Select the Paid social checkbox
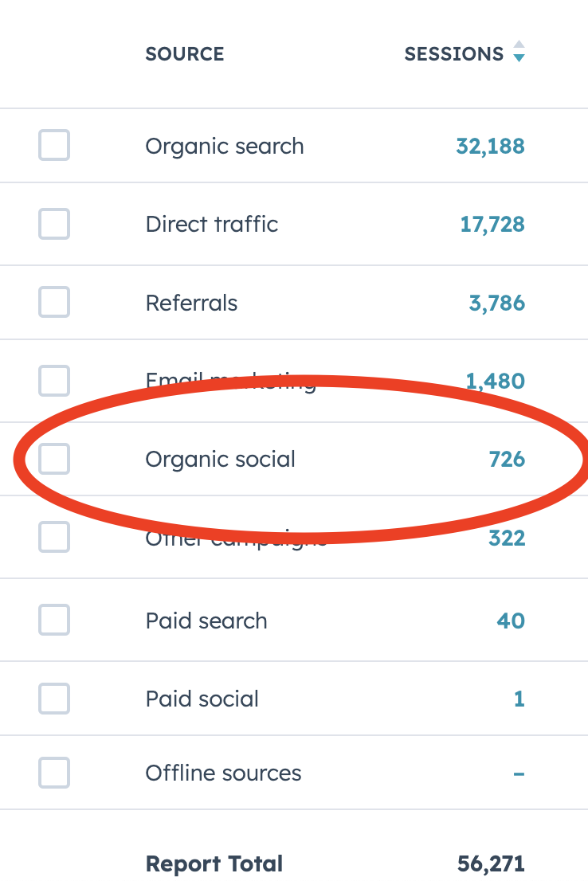The height and width of the screenshot is (881, 588). click(54, 699)
